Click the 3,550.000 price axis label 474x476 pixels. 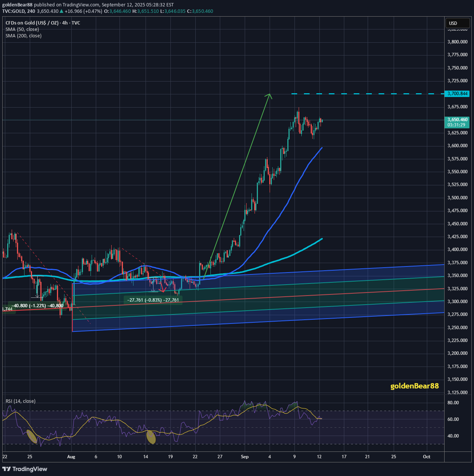click(457, 172)
